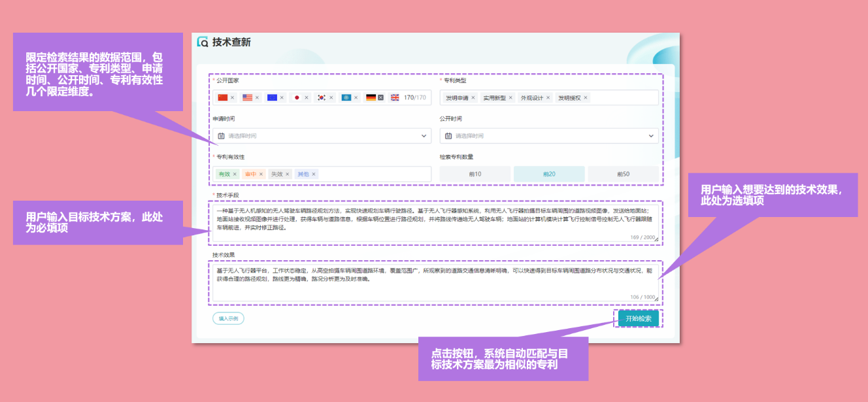Remove the USA flag country tag
Screen dimensions: 868x402
(257, 97)
